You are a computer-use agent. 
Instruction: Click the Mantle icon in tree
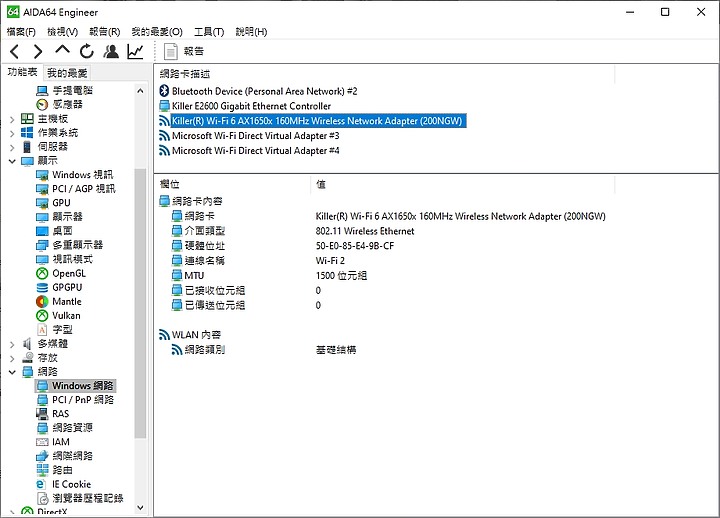[42, 302]
